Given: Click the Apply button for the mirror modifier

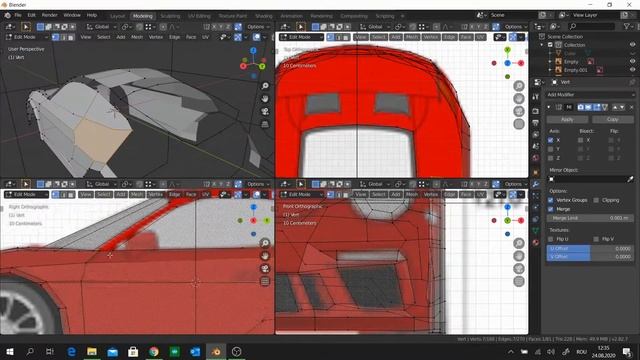Looking at the screenshot, I should 567,120.
